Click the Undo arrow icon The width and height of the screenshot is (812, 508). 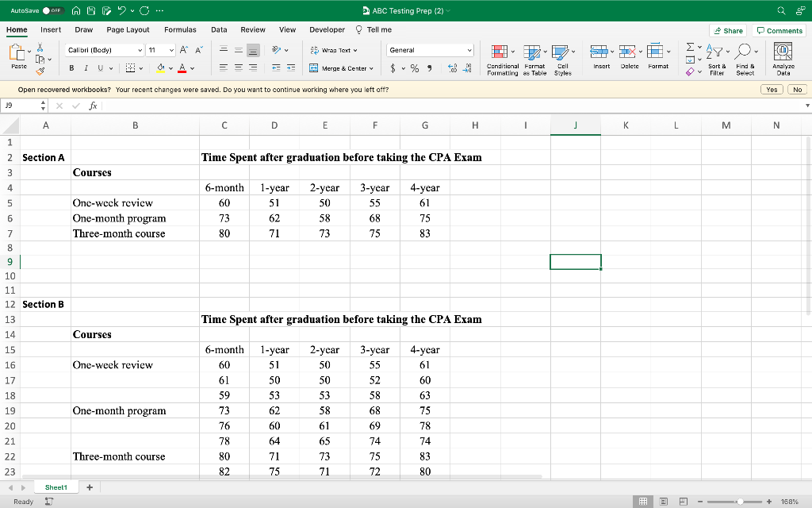coord(121,10)
